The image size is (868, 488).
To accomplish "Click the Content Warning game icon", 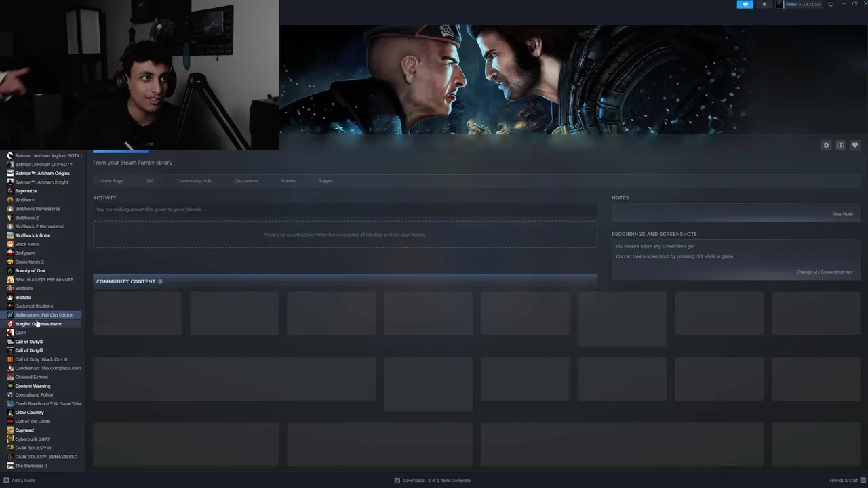I will (10, 386).
